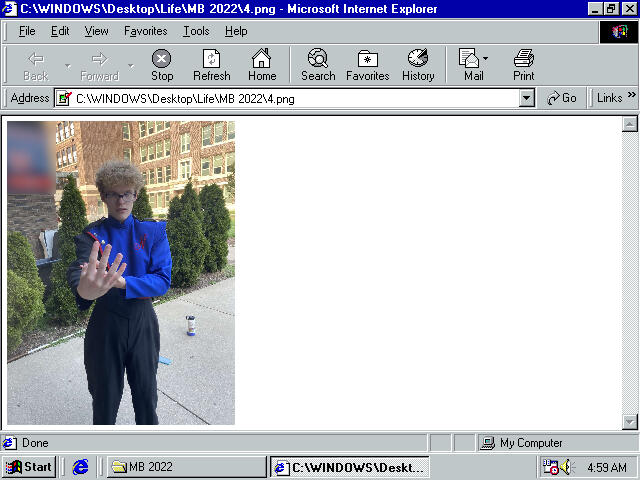Click the Go button

562,98
